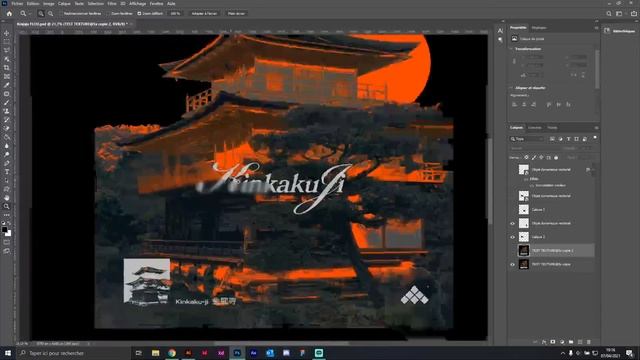Select the Eraser tool

[x=7, y=128]
